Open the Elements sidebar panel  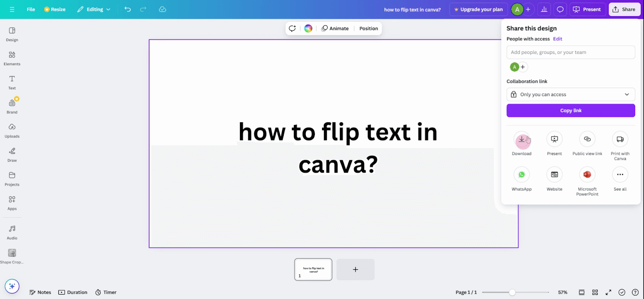tap(12, 58)
